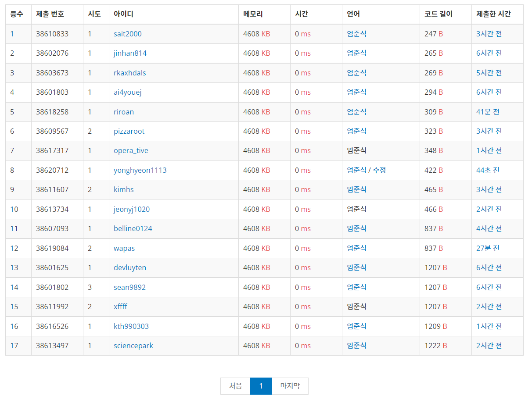Open user profile devluyten
Viewport: 532px width, 403px height.
pos(130,267)
